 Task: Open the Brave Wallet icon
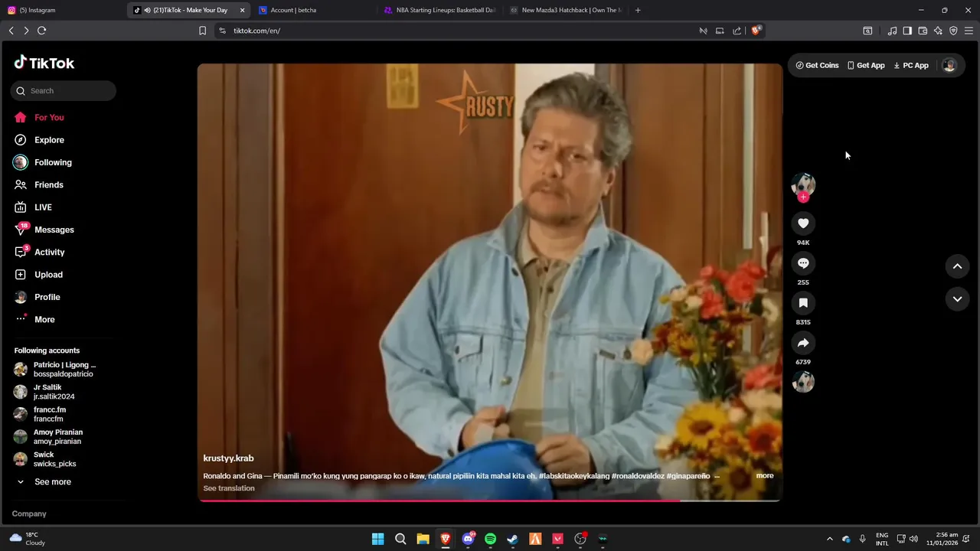click(923, 31)
